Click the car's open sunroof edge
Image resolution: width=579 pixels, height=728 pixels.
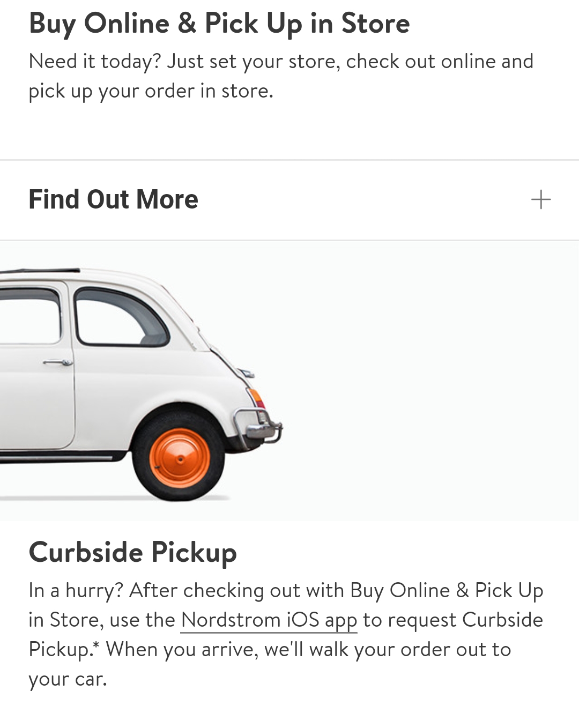click(40, 272)
